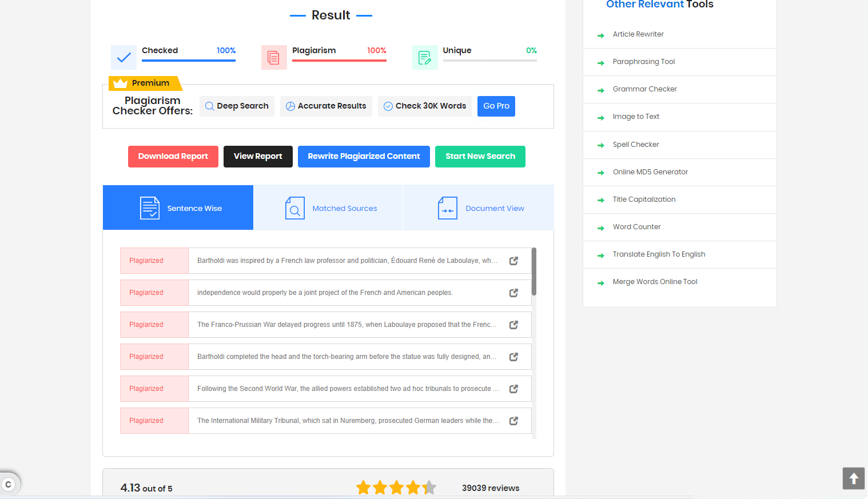The height and width of the screenshot is (499, 868).
Task: Click the Go Pro button
Action: pyautogui.click(x=496, y=106)
